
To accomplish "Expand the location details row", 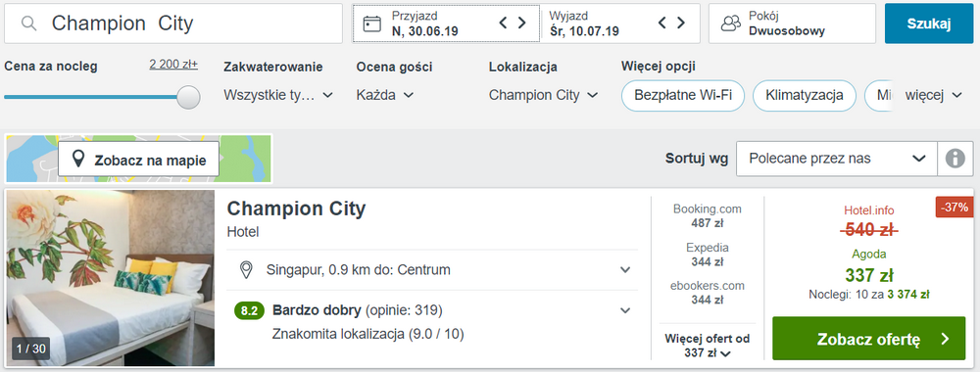I will 432,270.
